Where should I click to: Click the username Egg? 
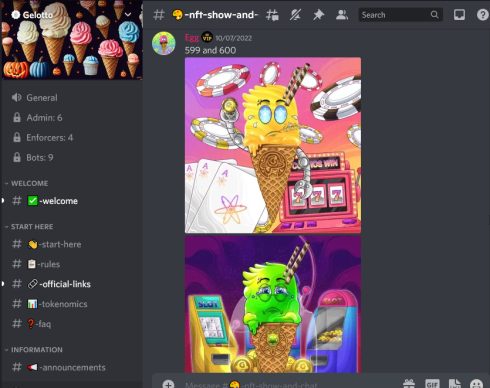[192, 38]
